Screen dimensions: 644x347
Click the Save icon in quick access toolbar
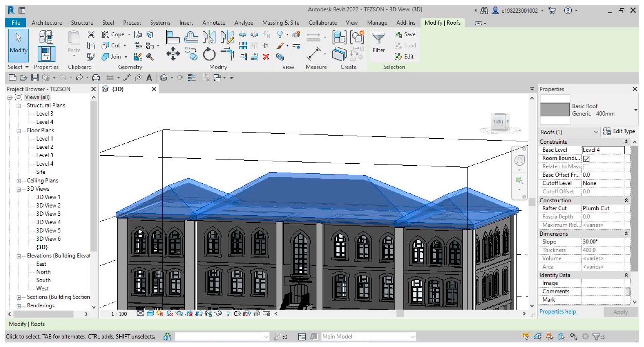(35, 78)
